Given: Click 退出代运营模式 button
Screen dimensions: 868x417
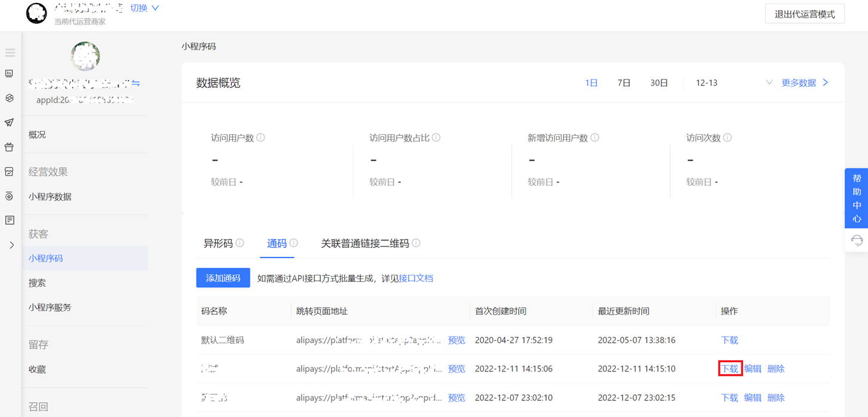Looking at the screenshot, I should click(804, 14).
